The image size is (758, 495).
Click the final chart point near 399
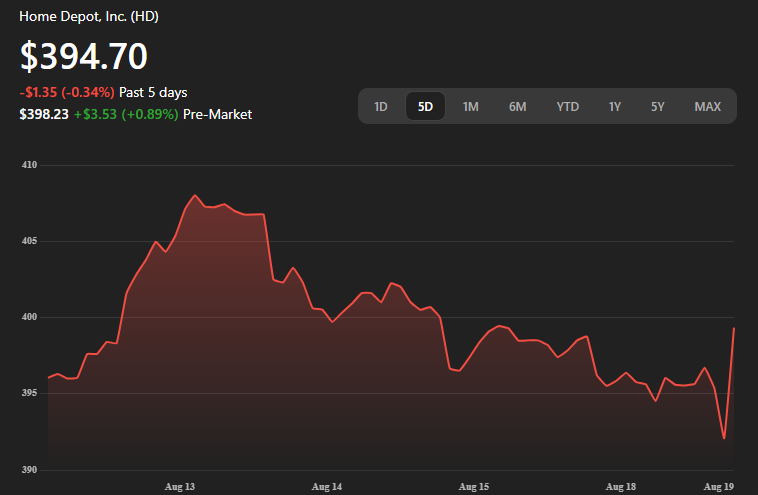click(734, 328)
